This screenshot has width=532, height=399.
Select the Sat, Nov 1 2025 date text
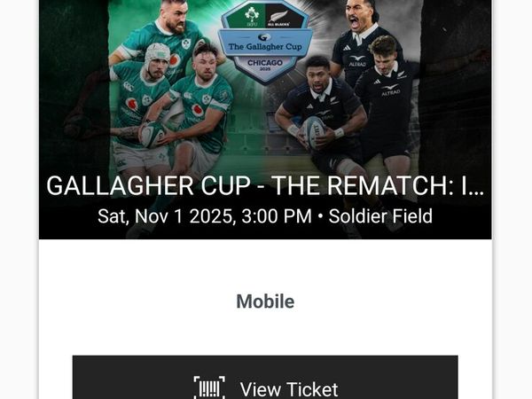(x=167, y=216)
